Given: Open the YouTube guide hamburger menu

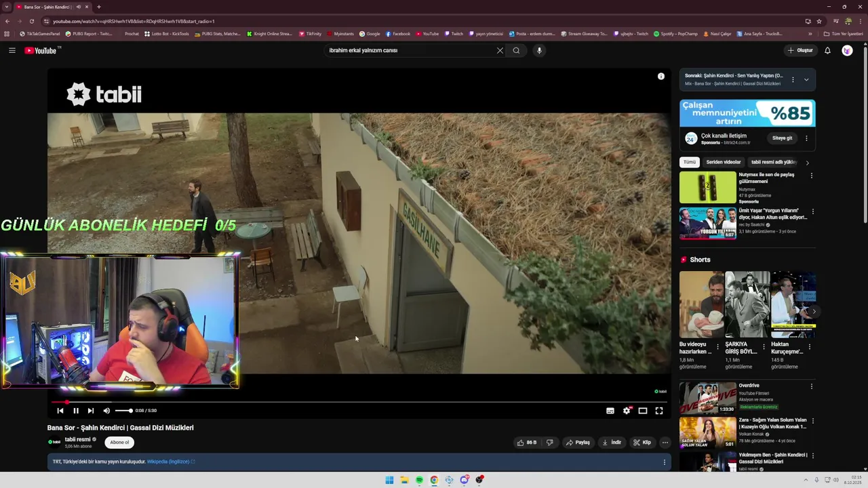Looking at the screenshot, I should coord(12,50).
